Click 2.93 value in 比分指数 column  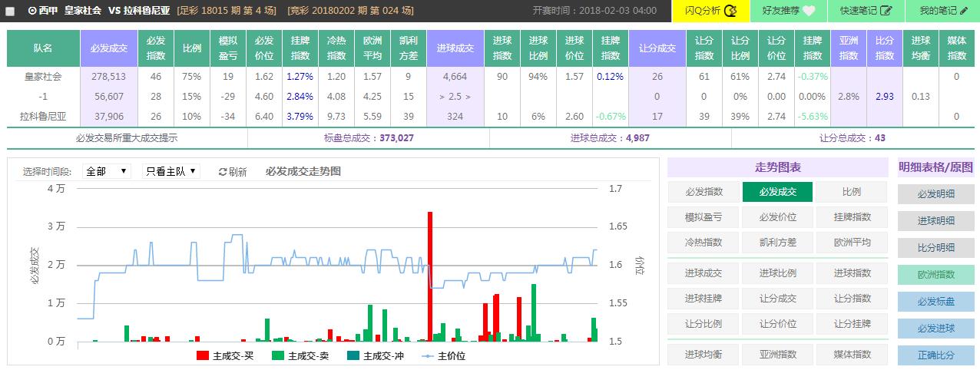(885, 97)
